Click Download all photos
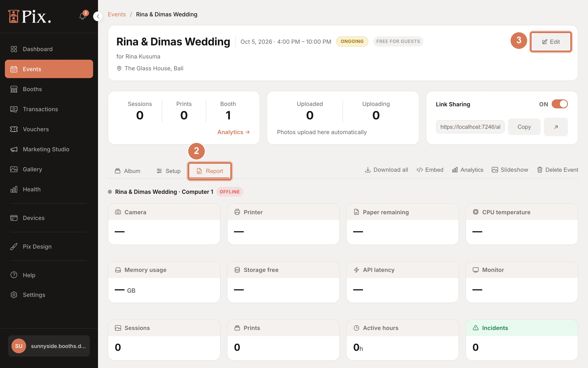The width and height of the screenshot is (588, 368). click(x=386, y=170)
